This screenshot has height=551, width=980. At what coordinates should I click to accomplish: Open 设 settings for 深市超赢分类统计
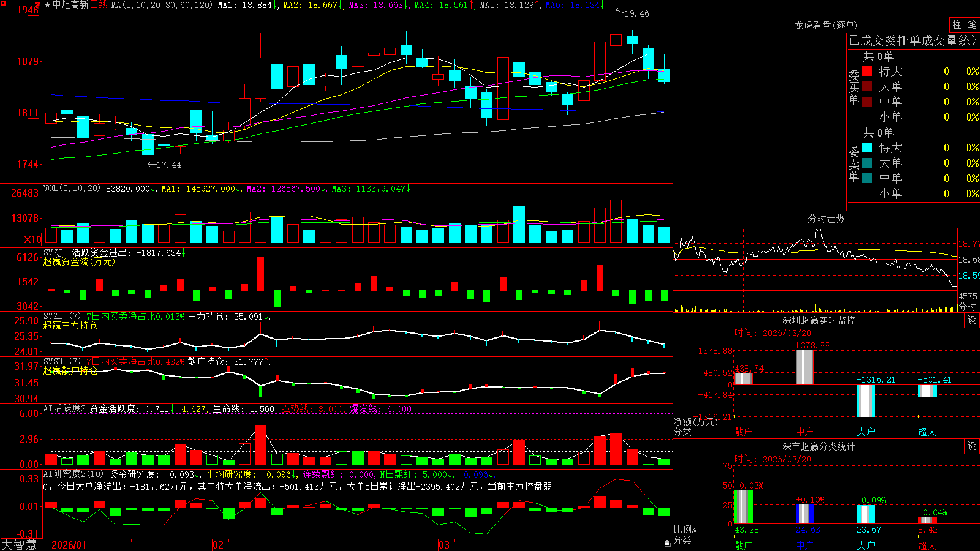point(972,446)
